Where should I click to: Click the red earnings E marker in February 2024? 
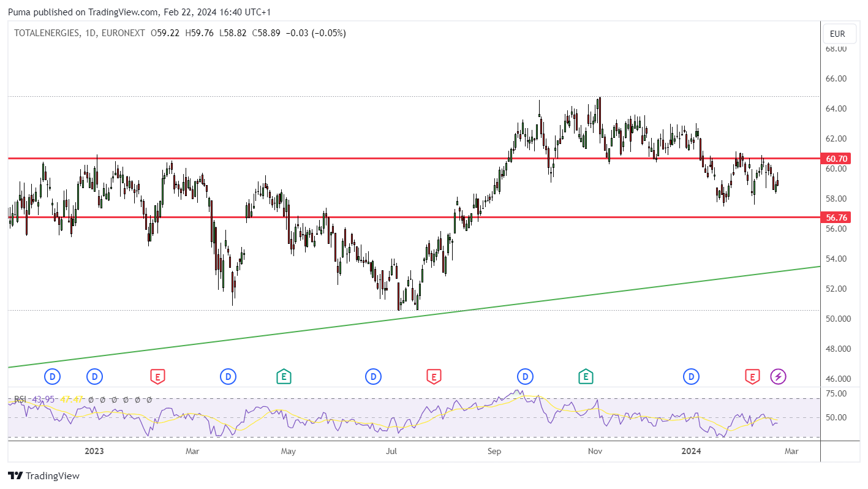(752, 376)
